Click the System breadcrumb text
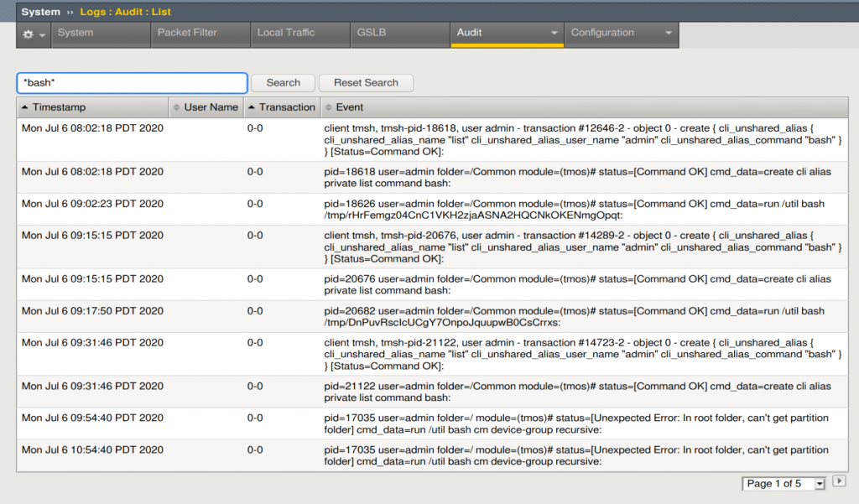 (x=40, y=12)
